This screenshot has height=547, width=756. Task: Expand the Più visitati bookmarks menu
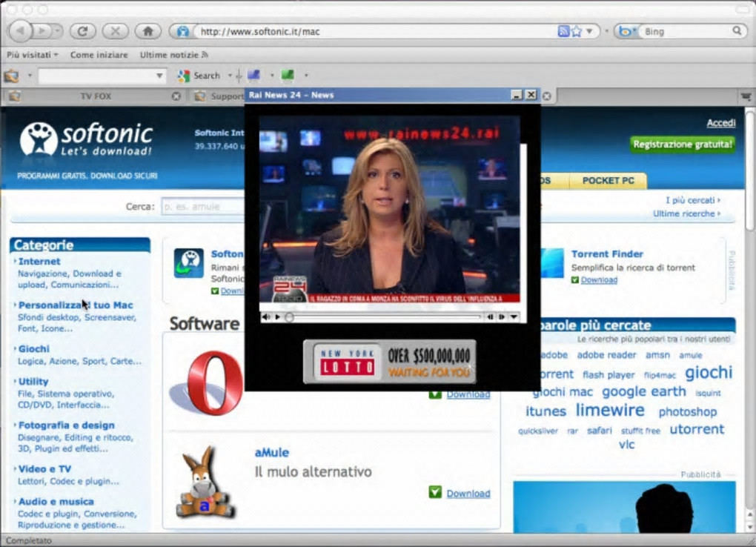[x=33, y=55]
